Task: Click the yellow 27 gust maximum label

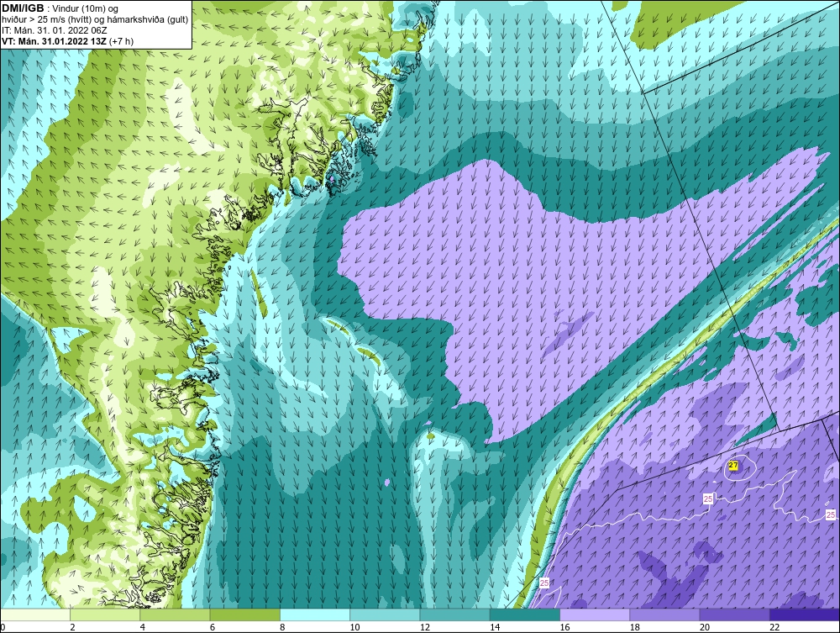Action: [734, 466]
